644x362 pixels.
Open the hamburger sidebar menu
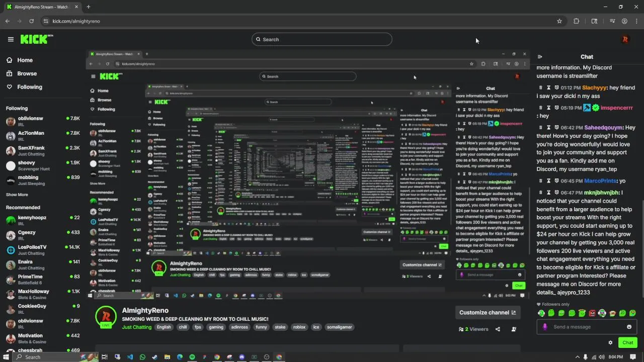(x=11, y=39)
